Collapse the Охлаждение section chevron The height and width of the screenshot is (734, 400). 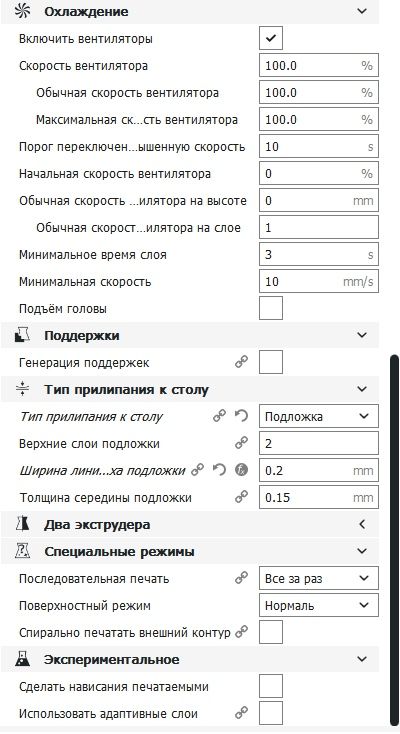[x=362, y=11]
